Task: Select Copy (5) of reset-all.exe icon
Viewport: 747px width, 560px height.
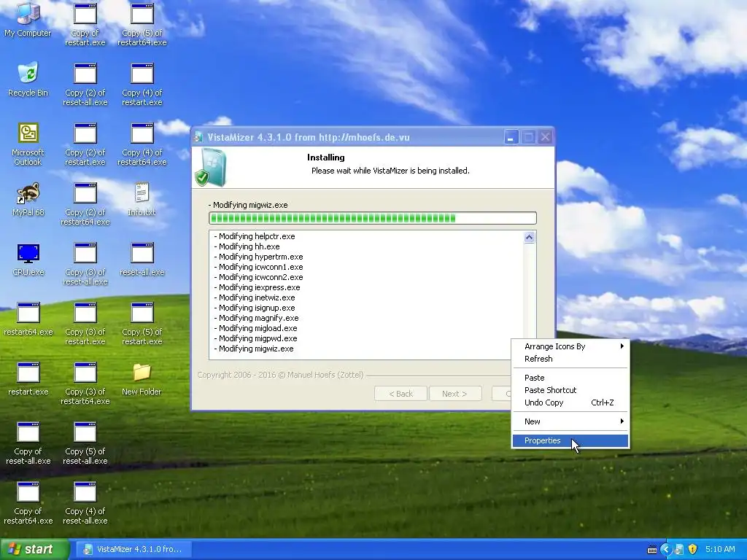Action: click(x=85, y=443)
